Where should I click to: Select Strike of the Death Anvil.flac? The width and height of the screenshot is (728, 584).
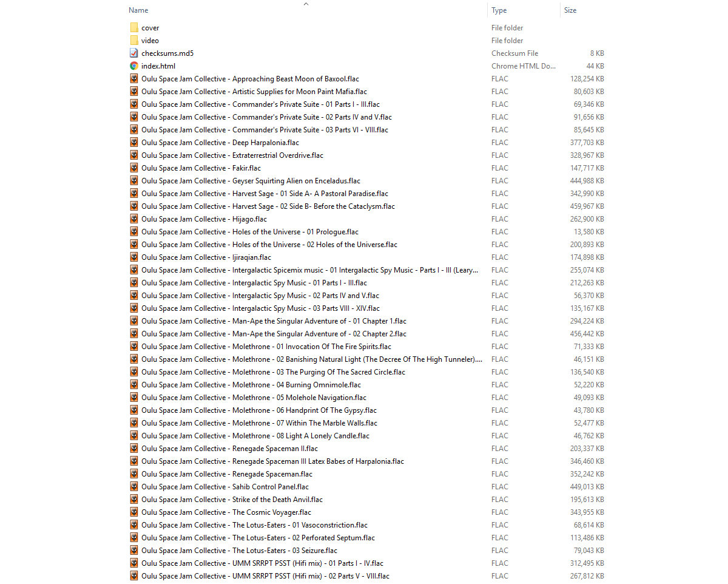coord(232,500)
